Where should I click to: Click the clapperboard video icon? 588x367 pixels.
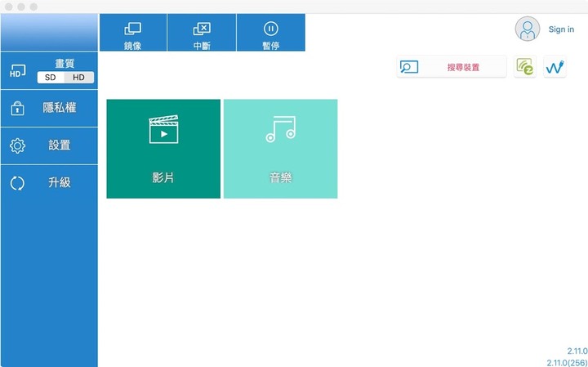tap(163, 129)
